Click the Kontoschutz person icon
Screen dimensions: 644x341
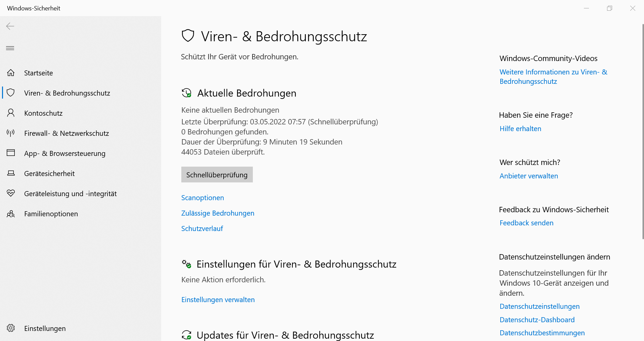pyautogui.click(x=11, y=113)
